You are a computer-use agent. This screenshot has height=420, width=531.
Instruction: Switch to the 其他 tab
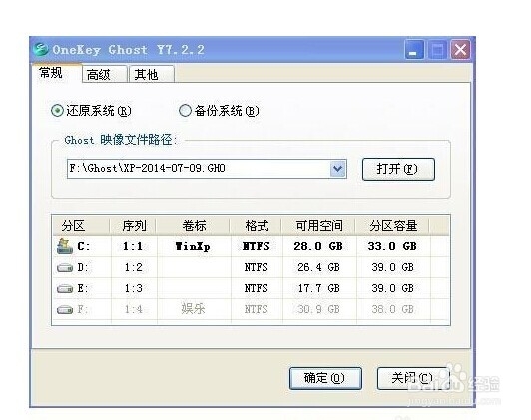tap(152, 74)
